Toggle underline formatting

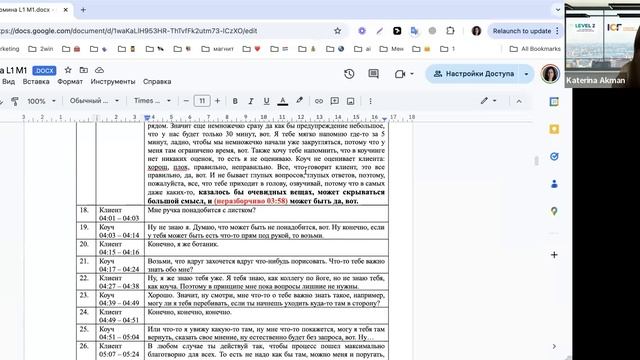(267, 101)
